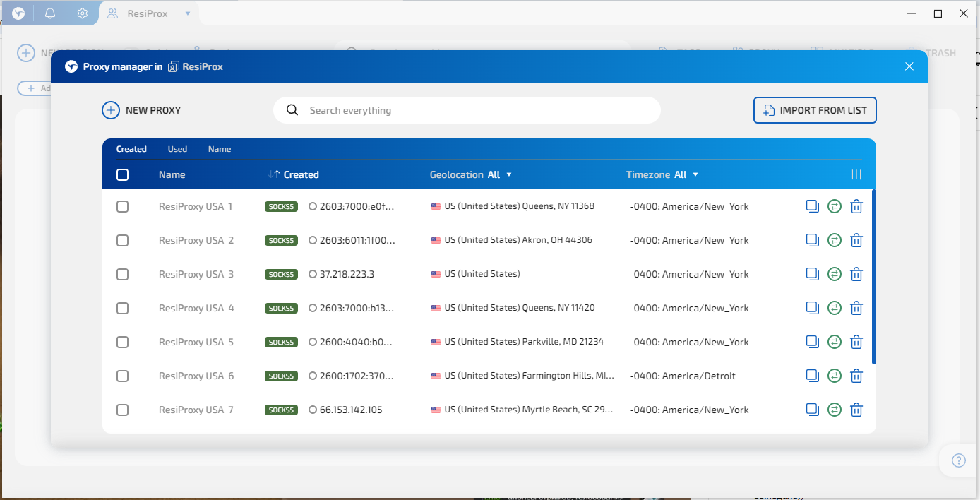Copy the ResiProxy USA 7 proxy
Screen dimensions: 980x500
coord(813,410)
